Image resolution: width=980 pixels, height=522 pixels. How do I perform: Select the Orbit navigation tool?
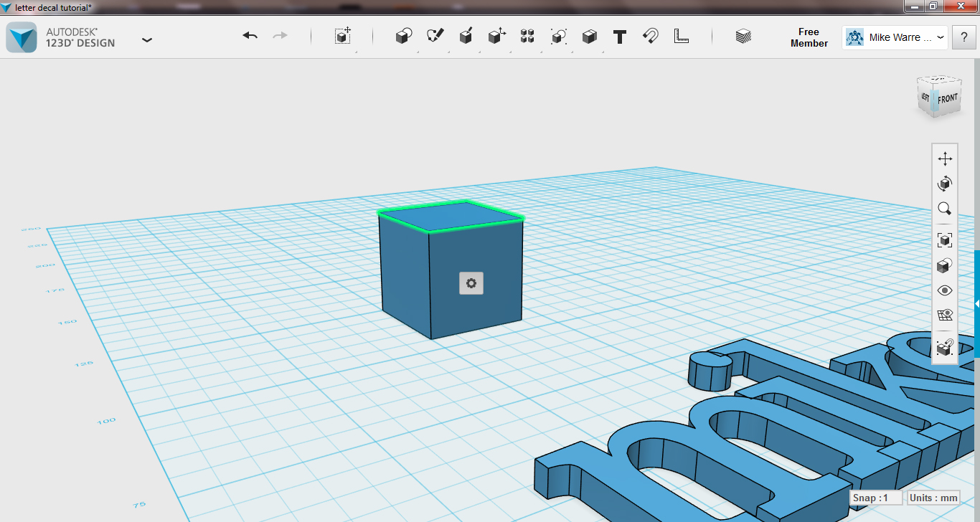point(945,184)
